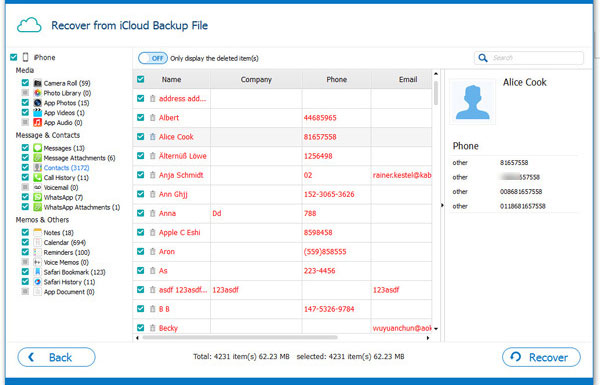The height and width of the screenshot is (385, 600).
Task: Click the iCloud cloud icon in header
Action: [x=29, y=25]
